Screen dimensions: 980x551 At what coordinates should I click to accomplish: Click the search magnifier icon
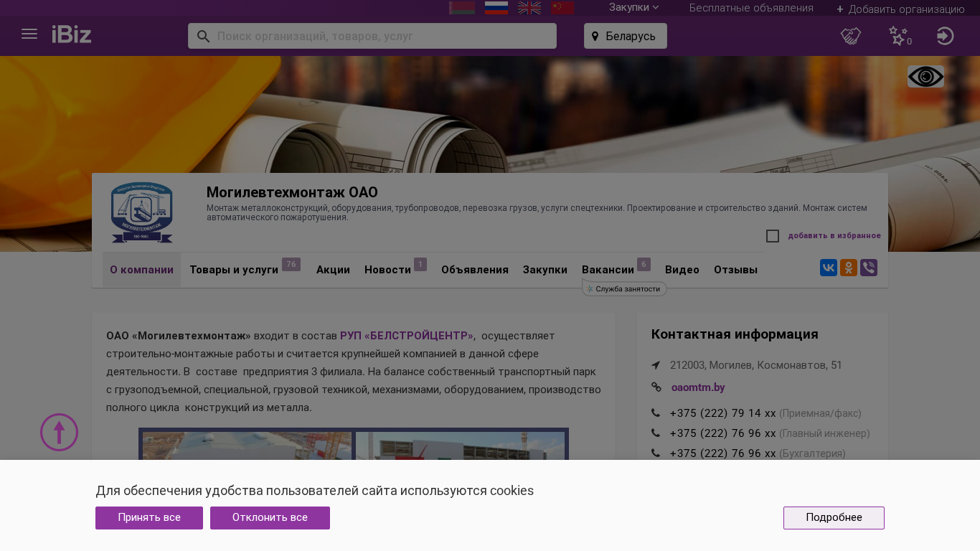click(x=203, y=36)
